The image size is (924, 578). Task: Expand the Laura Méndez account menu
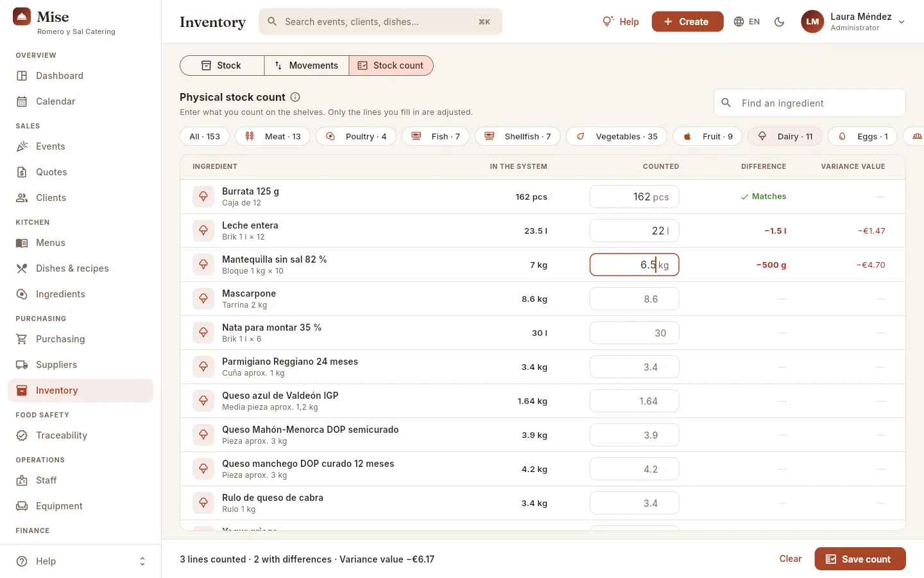853,22
